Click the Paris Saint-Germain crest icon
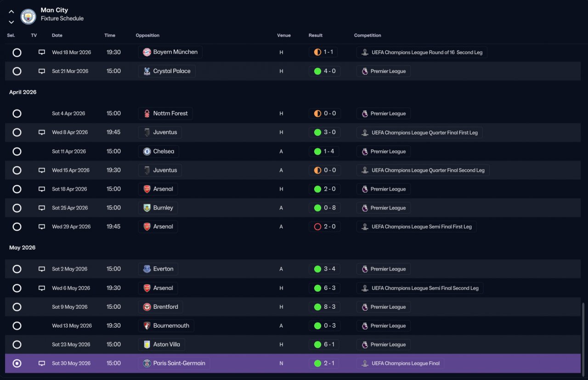588x380 pixels. tap(147, 363)
